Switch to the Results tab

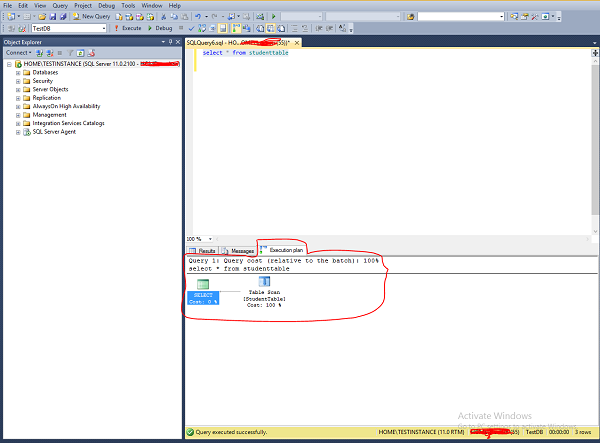click(204, 251)
